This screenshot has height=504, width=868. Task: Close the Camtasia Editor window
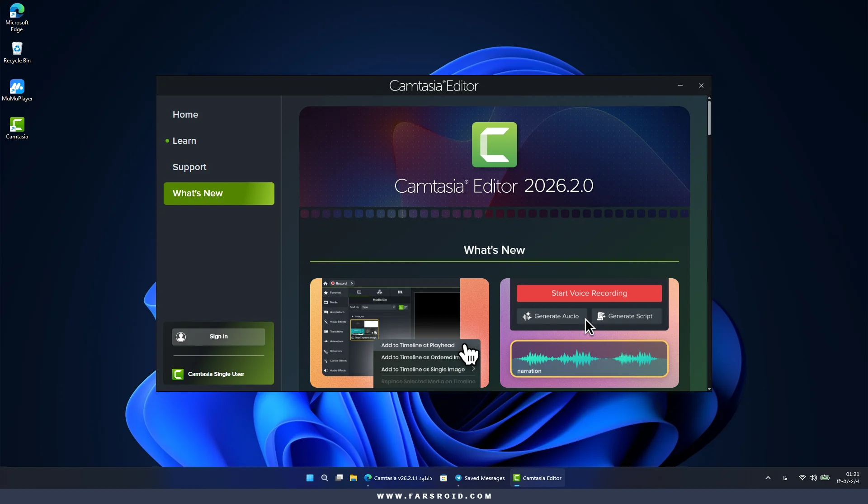(x=701, y=86)
